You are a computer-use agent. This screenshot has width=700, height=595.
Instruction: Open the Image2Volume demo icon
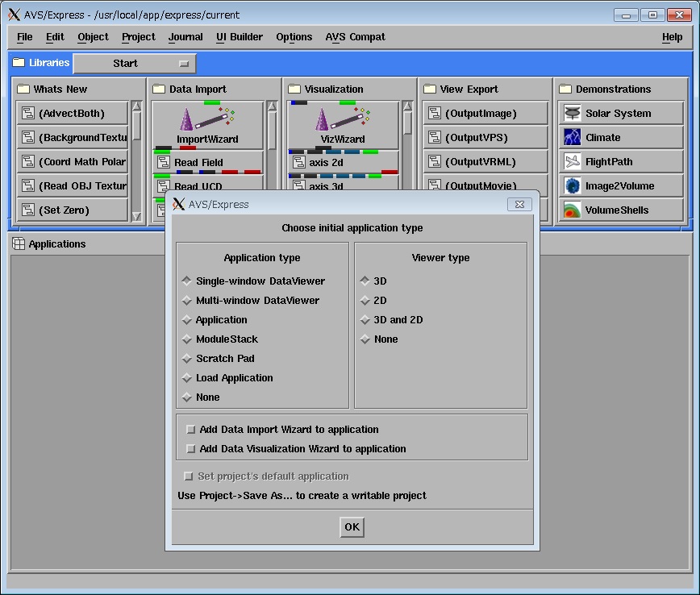click(572, 186)
